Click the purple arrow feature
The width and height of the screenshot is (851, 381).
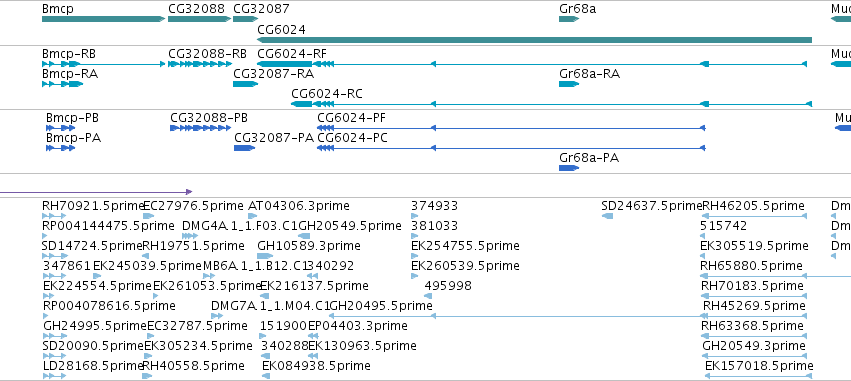coord(96,192)
